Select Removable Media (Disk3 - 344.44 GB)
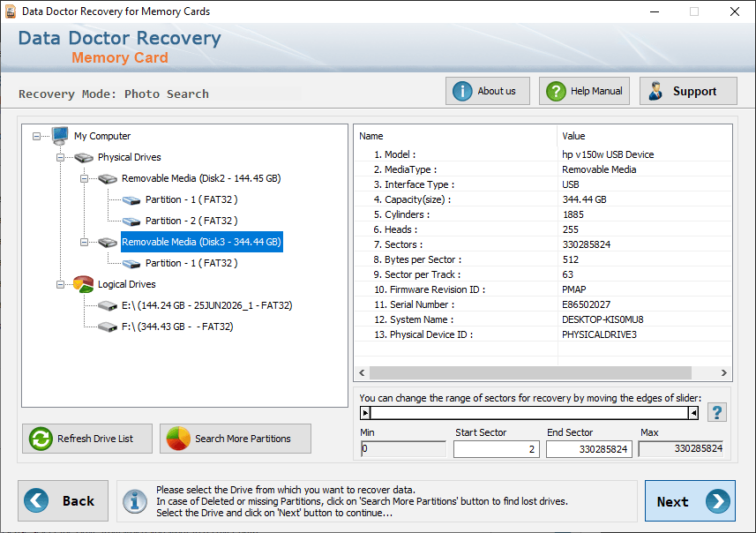Image resolution: width=756 pixels, height=533 pixels. pos(201,242)
